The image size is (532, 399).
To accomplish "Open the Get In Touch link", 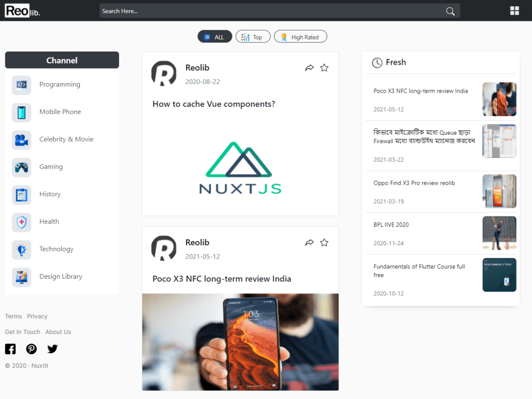I will click(22, 332).
